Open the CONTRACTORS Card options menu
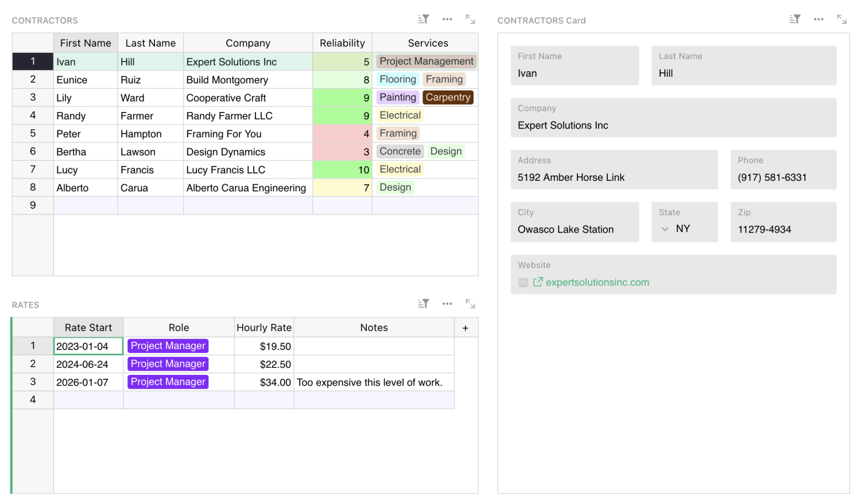 point(819,20)
